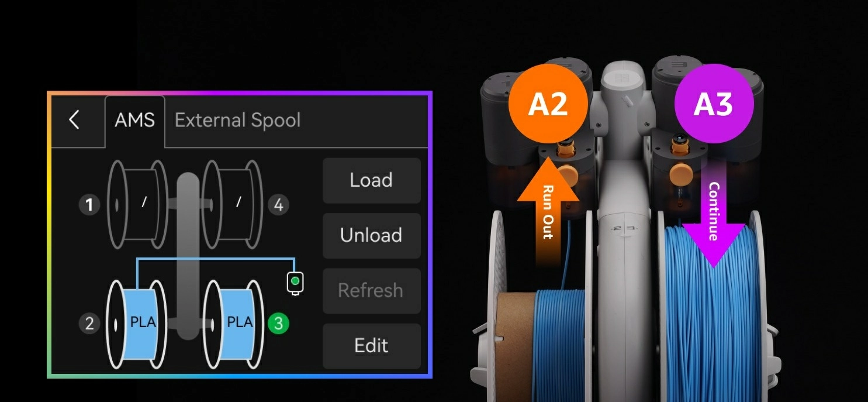Click the green slot 3 badge
Viewport: 868px width, 402px height.
[x=278, y=324]
